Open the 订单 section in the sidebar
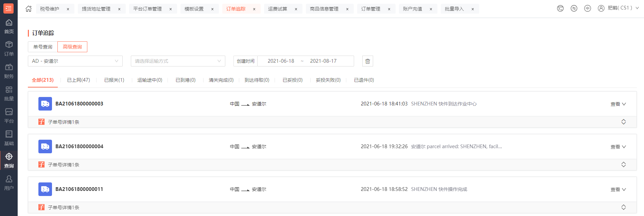The width and height of the screenshot is (644, 216). (x=9, y=48)
